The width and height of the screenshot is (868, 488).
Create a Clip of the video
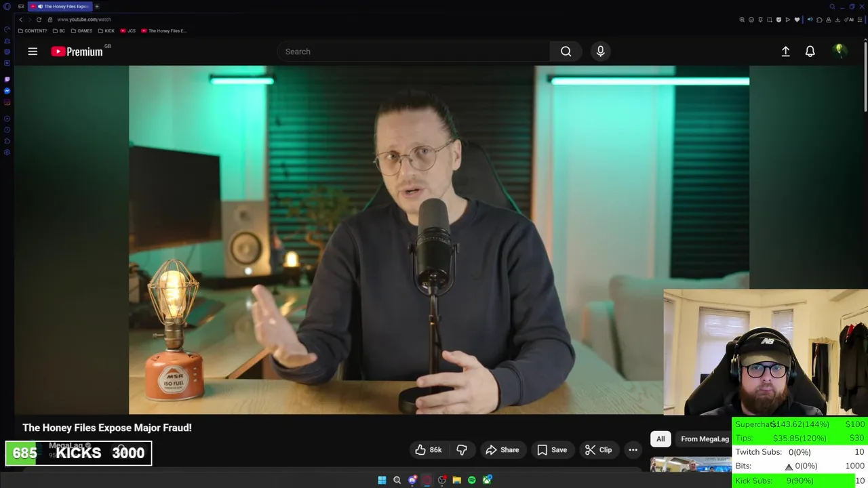(x=598, y=450)
